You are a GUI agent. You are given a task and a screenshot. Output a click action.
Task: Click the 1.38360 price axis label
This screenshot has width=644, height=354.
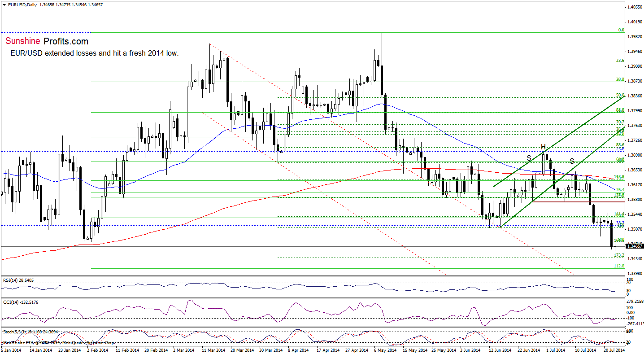click(x=635, y=96)
